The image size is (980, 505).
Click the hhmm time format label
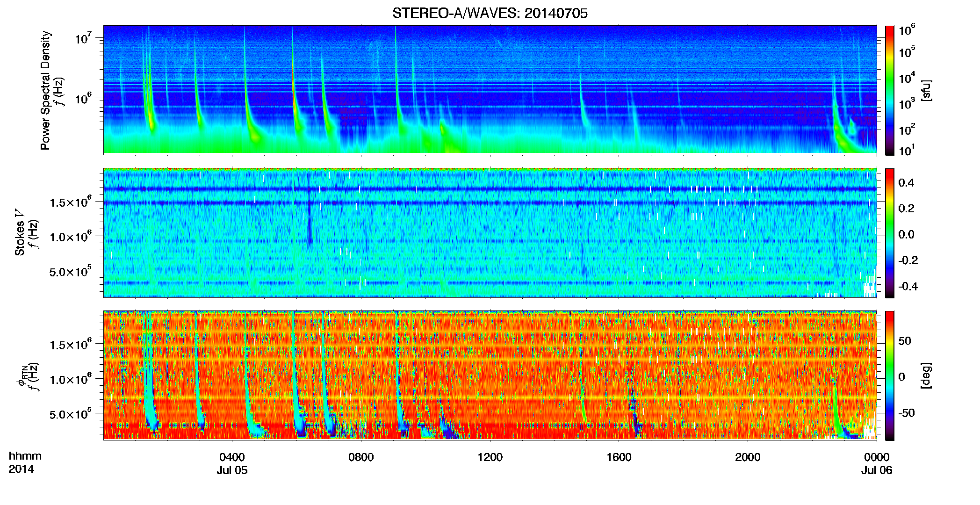pos(25,456)
